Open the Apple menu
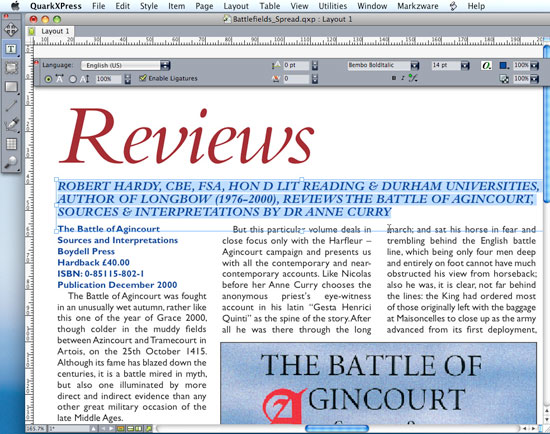The image size is (550, 434). [15, 6]
